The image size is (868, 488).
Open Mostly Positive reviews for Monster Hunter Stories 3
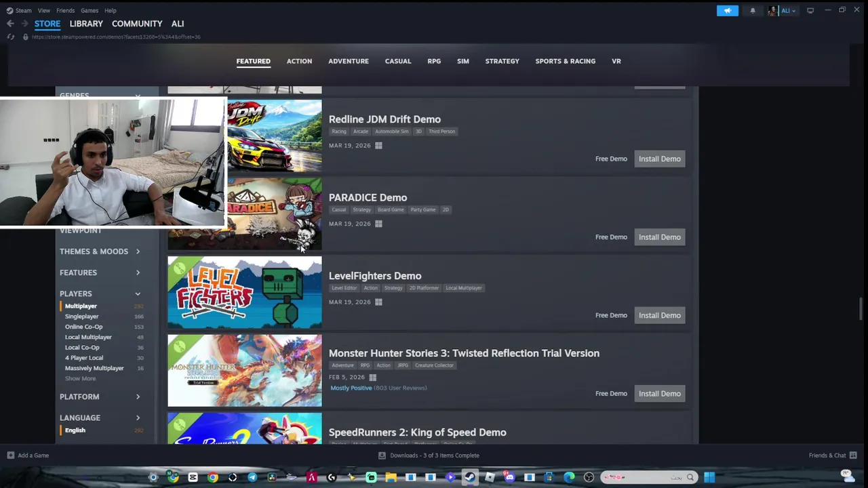[351, 388]
